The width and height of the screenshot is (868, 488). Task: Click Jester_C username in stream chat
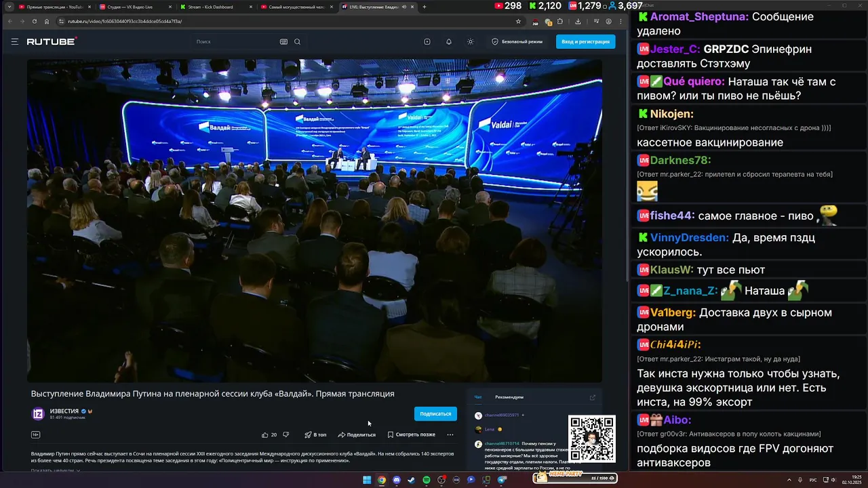(675, 49)
